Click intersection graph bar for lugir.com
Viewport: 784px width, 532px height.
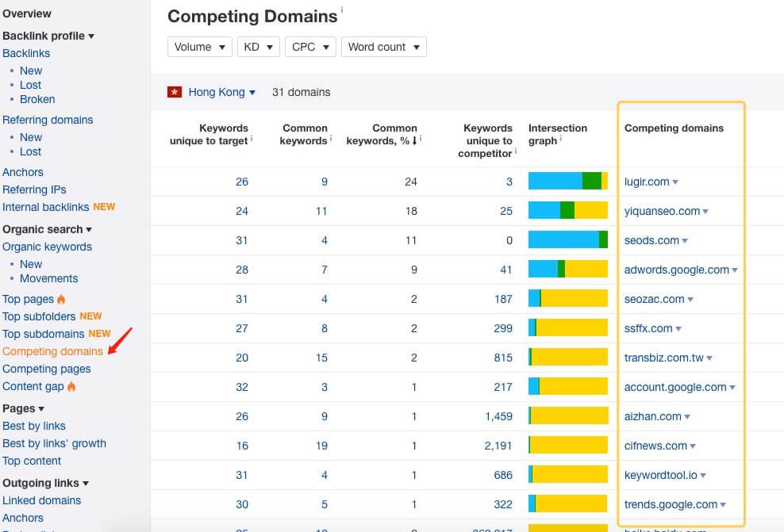coord(568,181)
